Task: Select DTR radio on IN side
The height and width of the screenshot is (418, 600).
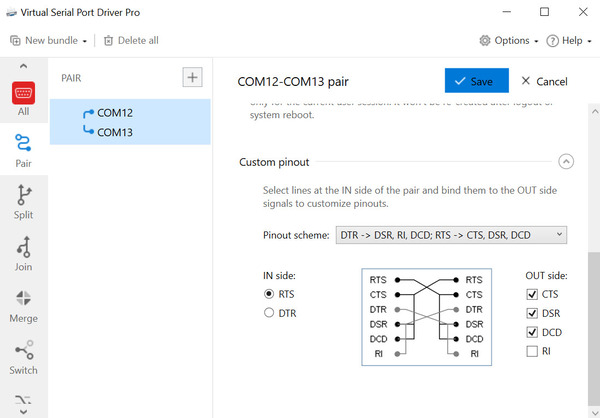Action: click(x=269, y=313)
